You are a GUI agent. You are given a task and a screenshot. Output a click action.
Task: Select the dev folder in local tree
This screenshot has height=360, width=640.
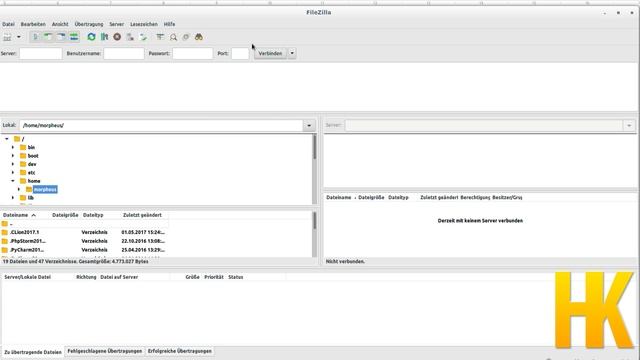[32, 164]
